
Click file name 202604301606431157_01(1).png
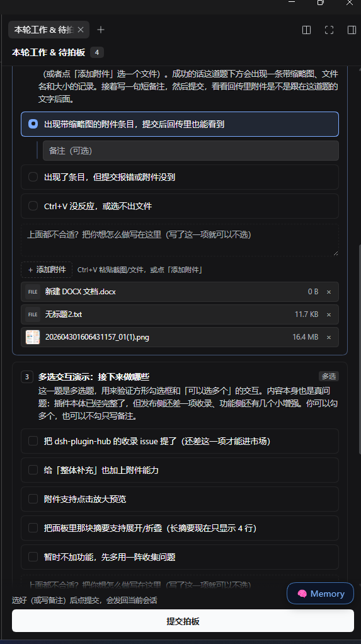[97, 337]
